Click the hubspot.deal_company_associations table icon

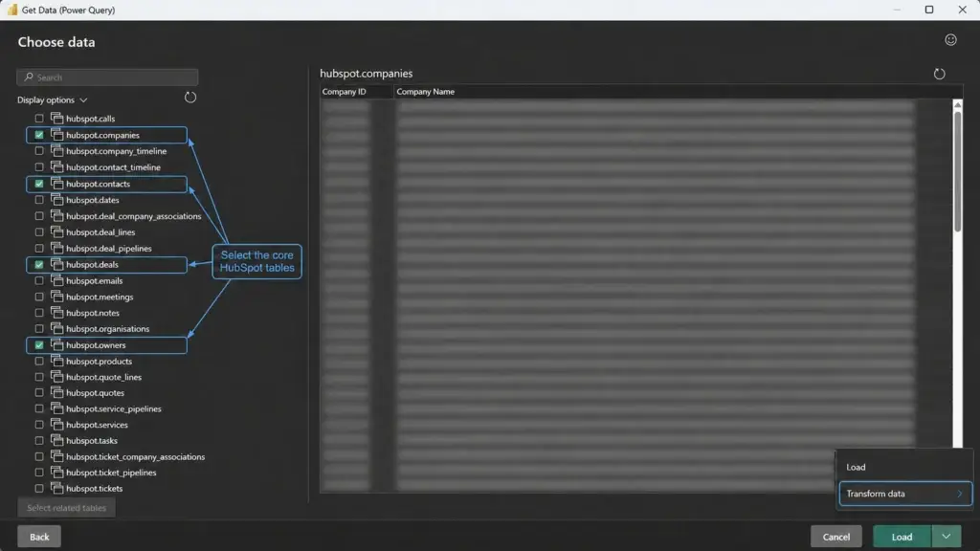pos(56,216)
